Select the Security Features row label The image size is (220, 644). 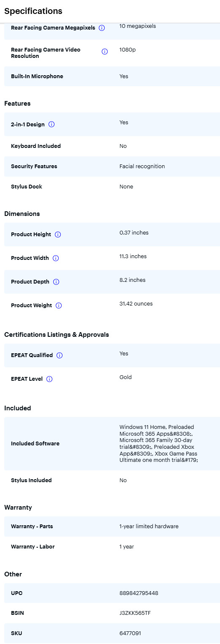coord(34,166)
